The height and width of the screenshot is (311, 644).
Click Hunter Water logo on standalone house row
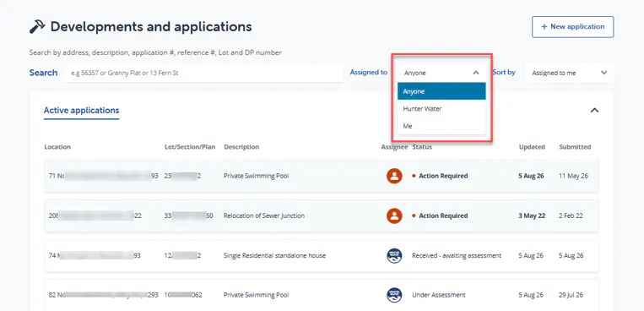click(x=394, y=256)
